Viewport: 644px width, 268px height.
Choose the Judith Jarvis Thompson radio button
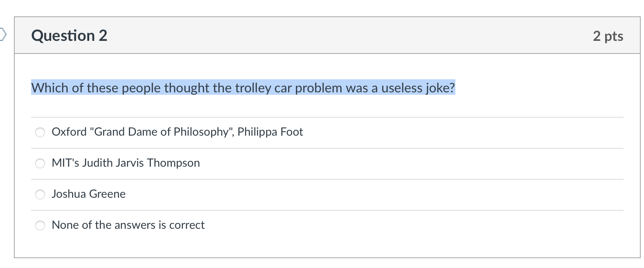click(40, 163)
